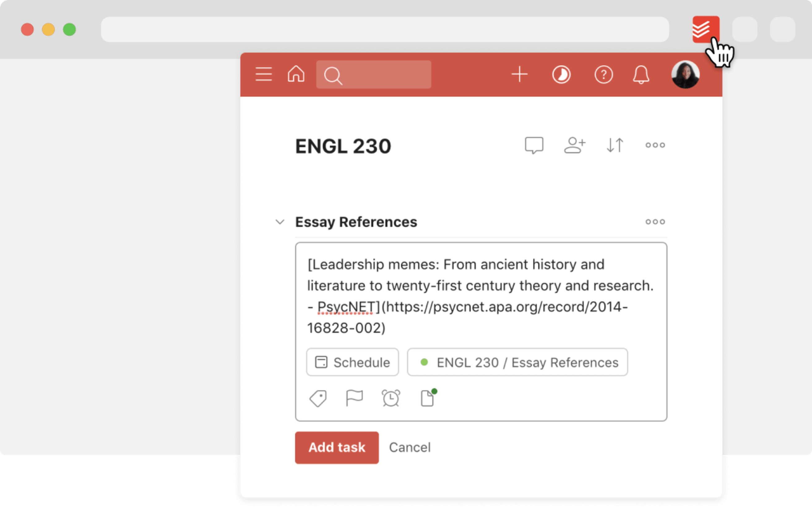Click the Cancel link

tap(410, 447)
